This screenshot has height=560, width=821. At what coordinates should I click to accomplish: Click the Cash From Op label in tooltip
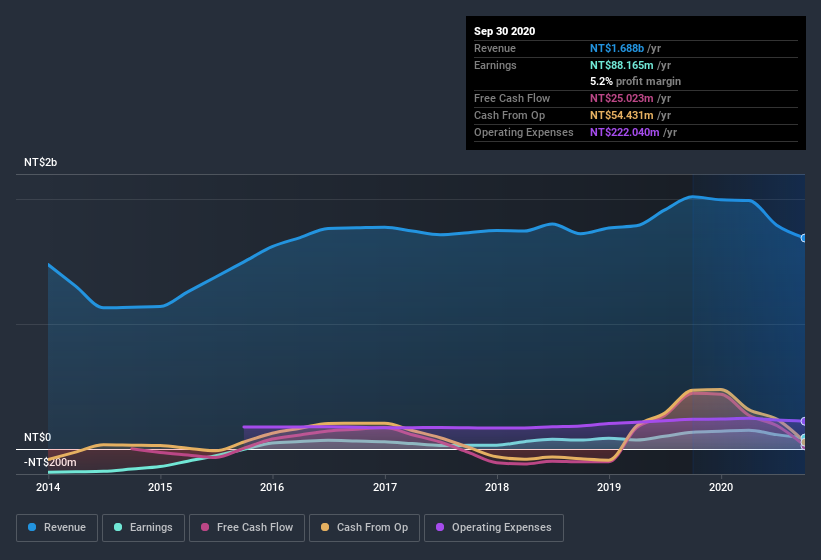(x=509, y=115)
